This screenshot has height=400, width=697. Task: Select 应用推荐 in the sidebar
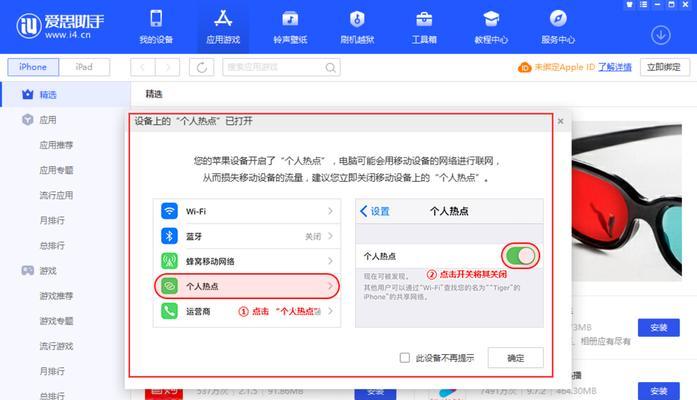[x=56, y=145]
